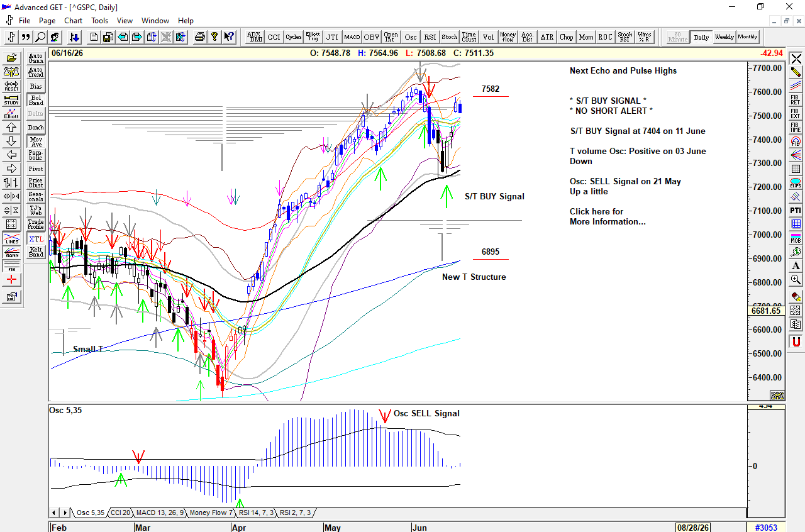Switch to the Money Flow 7 tab
Viewport: 805px width, 532px height.
(211, 513)
